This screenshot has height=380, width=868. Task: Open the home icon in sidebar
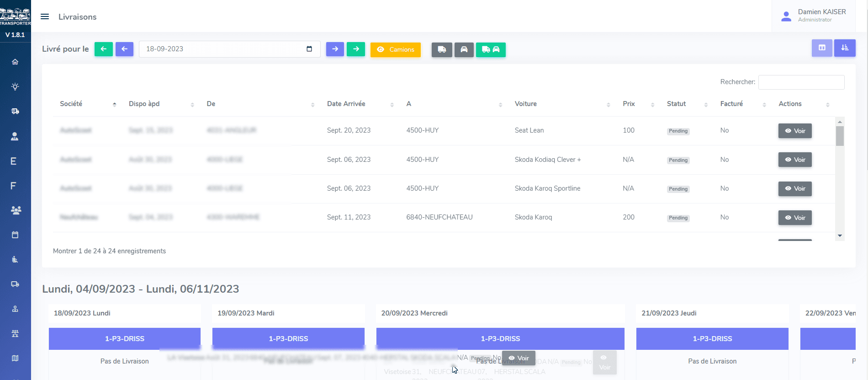point(15,62)
